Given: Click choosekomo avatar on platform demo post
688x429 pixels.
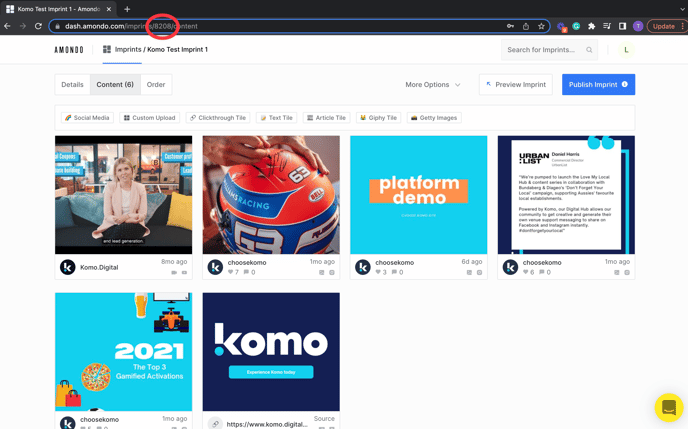Looking at the screenshot, I should (363, 267).
